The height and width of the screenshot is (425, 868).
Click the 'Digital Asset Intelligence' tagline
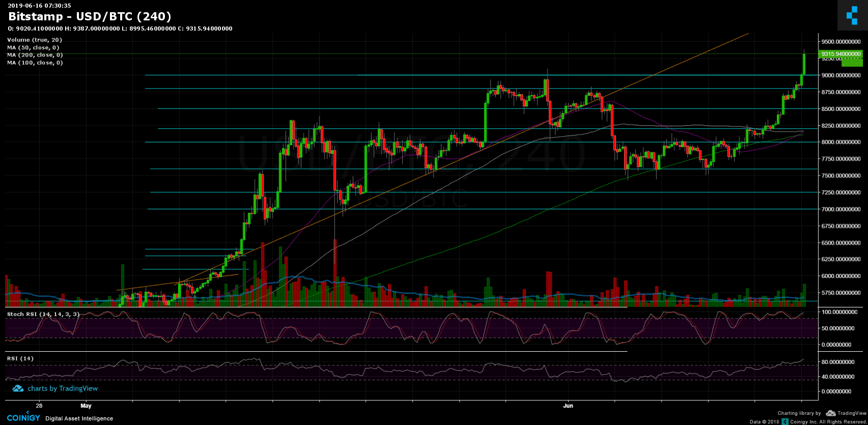coord(79,418)
